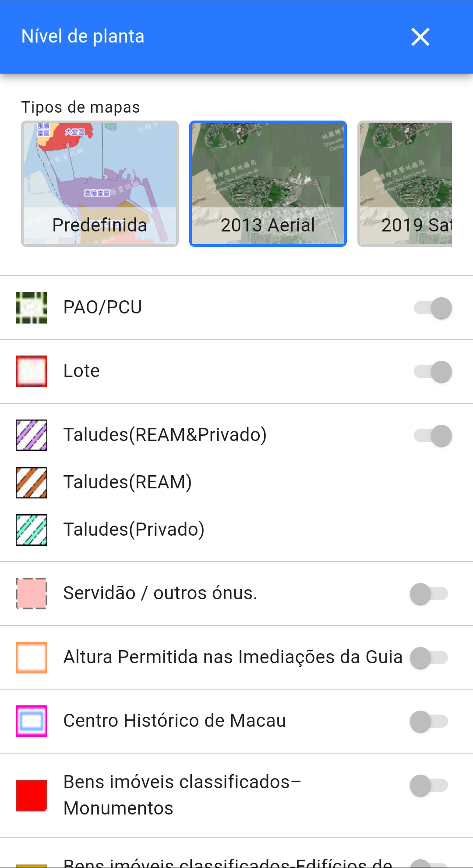Viewport: 473px width, 868px height.
Task: Click the red Lote legend icon
Action: tap(32, 371)
